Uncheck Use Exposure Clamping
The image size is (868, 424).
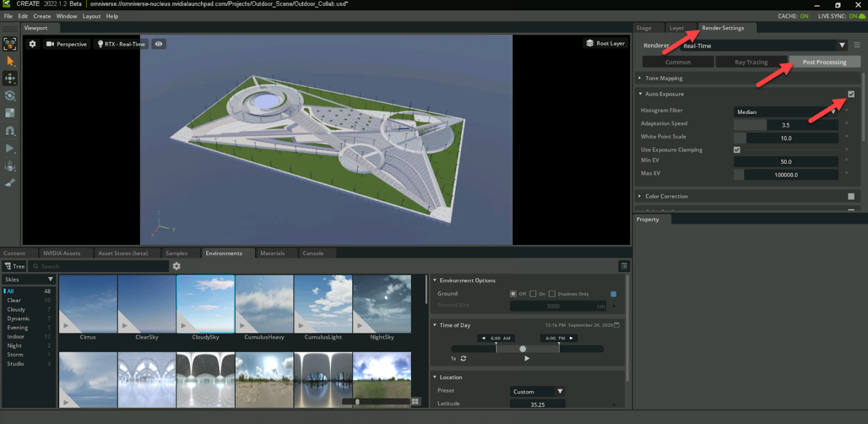tap(737, 150)
